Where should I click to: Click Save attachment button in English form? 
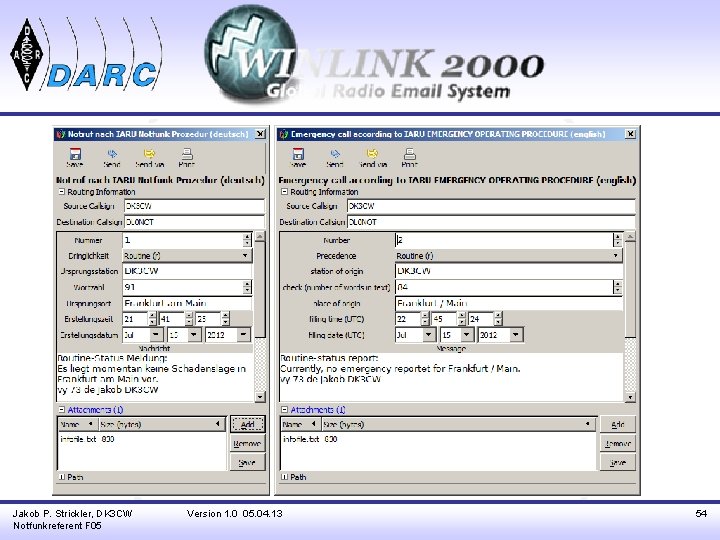click(x=618, y=462)
